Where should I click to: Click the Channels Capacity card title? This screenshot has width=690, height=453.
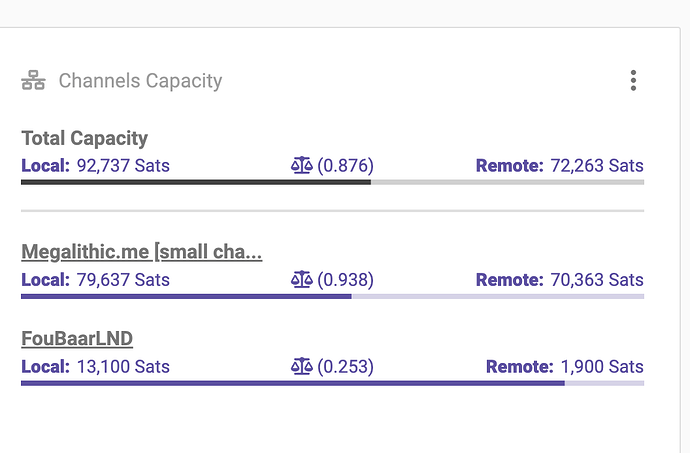click(140, 81)
